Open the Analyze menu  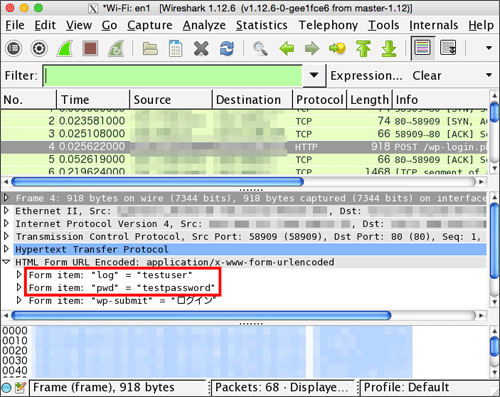click(204, 25)
